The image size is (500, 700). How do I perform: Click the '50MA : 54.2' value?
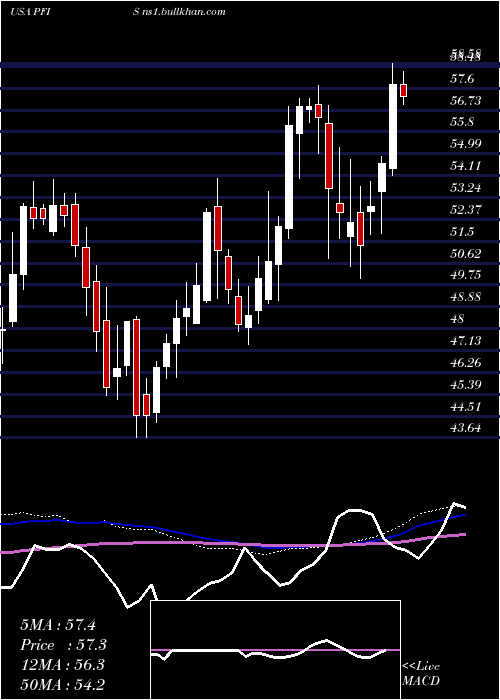(x=62, y=685)
